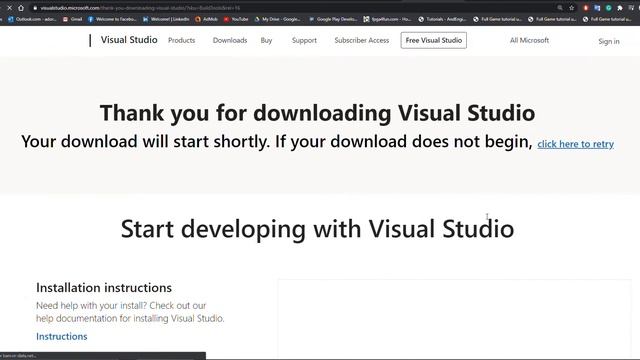Open the AdMob bookmark
640x360 pixels.
point(207,19)
